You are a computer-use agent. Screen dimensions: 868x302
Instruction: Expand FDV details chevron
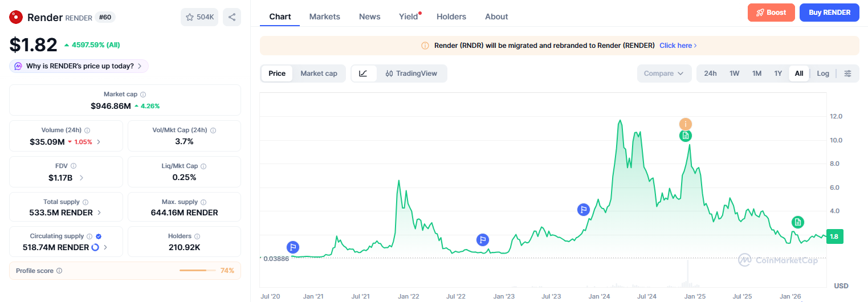(x=81, y=178)
